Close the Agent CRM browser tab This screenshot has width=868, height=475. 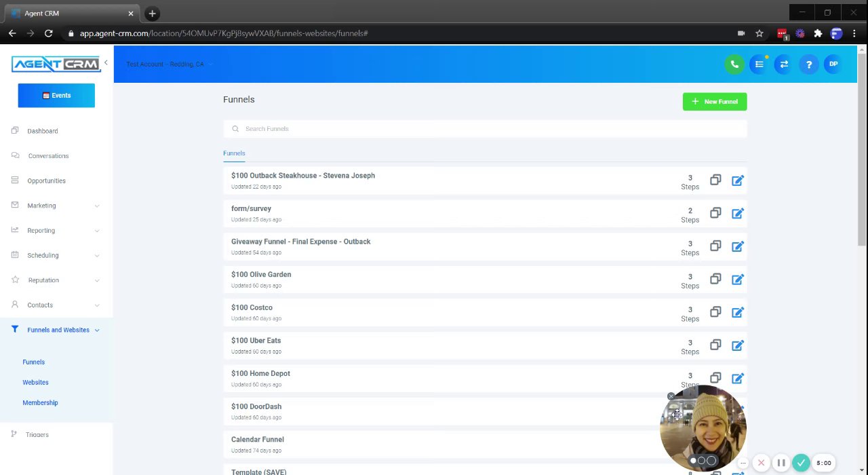pyautogui.click(x=131, y=14)
